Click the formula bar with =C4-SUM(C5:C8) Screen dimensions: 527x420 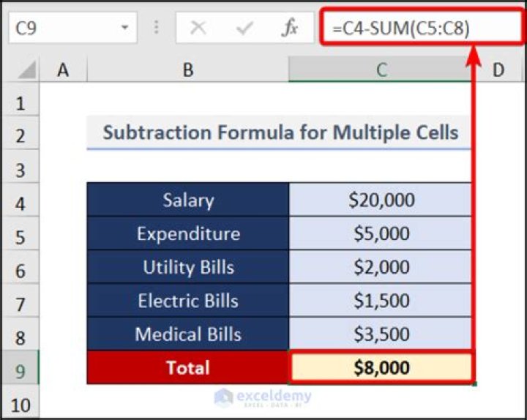click(x=422, y=28)
